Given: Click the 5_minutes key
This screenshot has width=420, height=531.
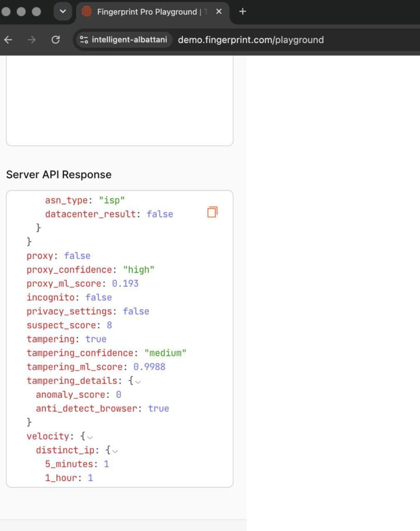Looking at the screenshot, I should click(x=69, y=464).
